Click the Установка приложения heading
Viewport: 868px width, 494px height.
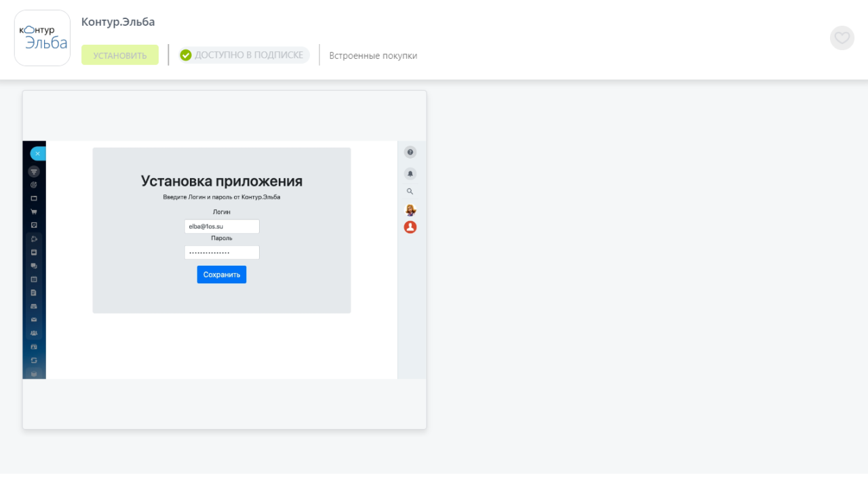coord(222,181)
